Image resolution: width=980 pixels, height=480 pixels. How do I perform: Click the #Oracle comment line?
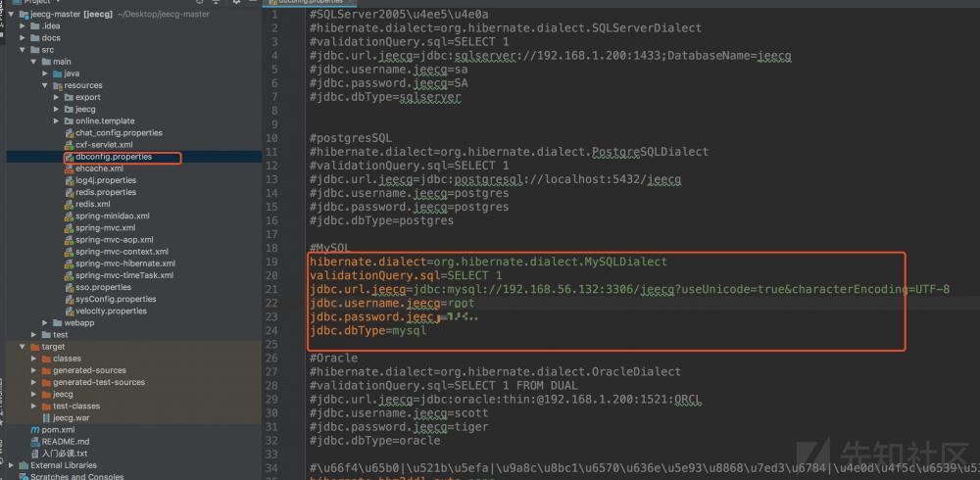click(x=334, y=358)
